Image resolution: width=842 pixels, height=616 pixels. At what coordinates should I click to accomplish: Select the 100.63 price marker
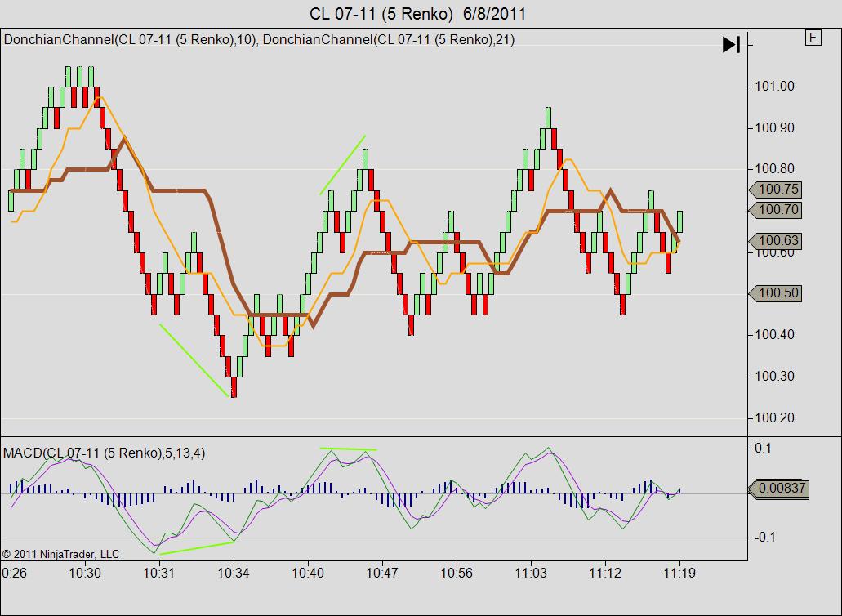pos(775,241)
